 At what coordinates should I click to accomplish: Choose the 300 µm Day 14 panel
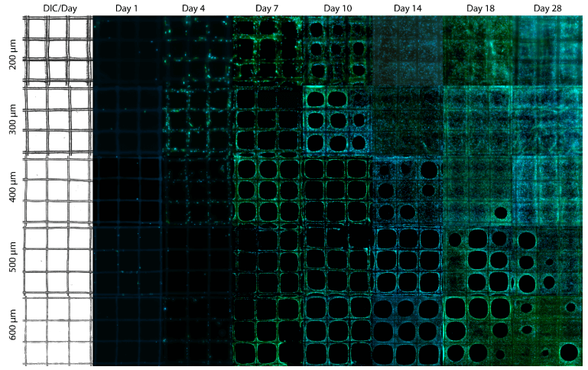(x=408, y=121)
